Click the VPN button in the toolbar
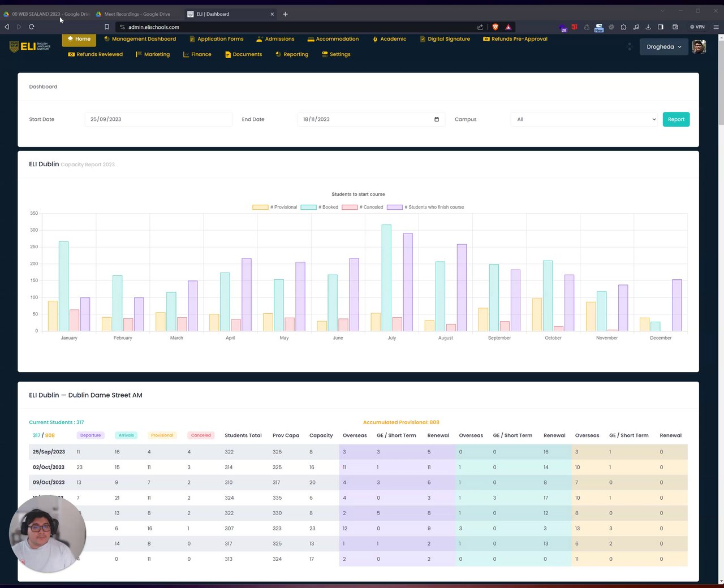 697,27
